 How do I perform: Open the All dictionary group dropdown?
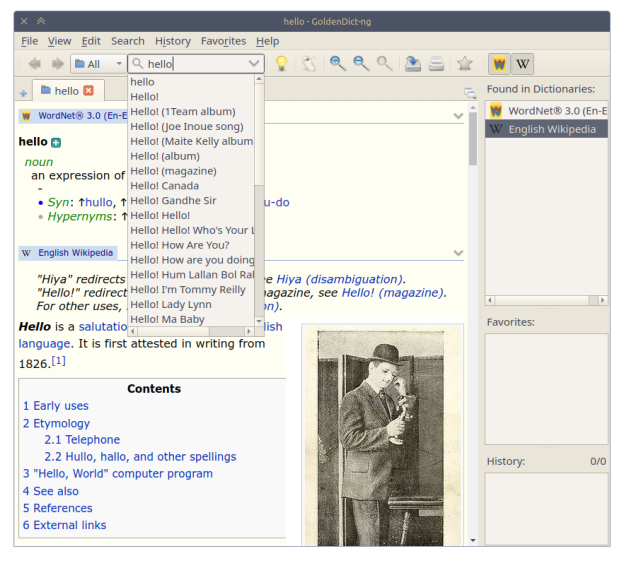[x=97, y=64]
